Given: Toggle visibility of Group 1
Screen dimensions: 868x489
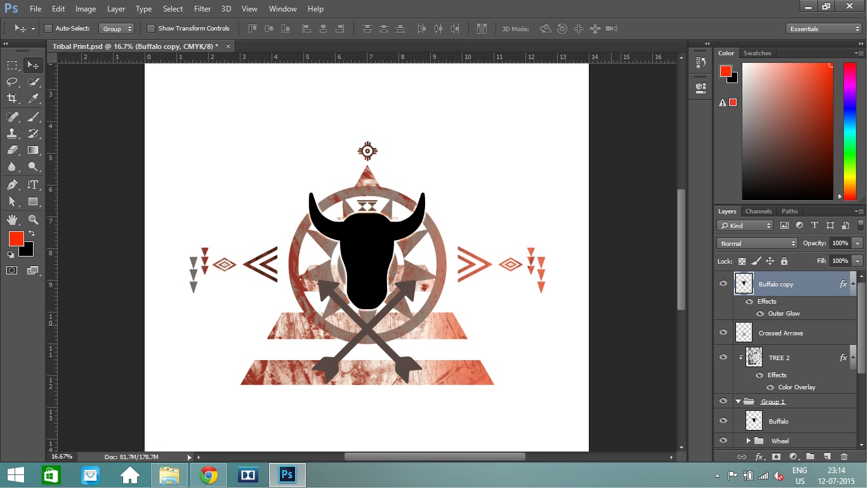Looking at the screenshot, I should 723,401.
